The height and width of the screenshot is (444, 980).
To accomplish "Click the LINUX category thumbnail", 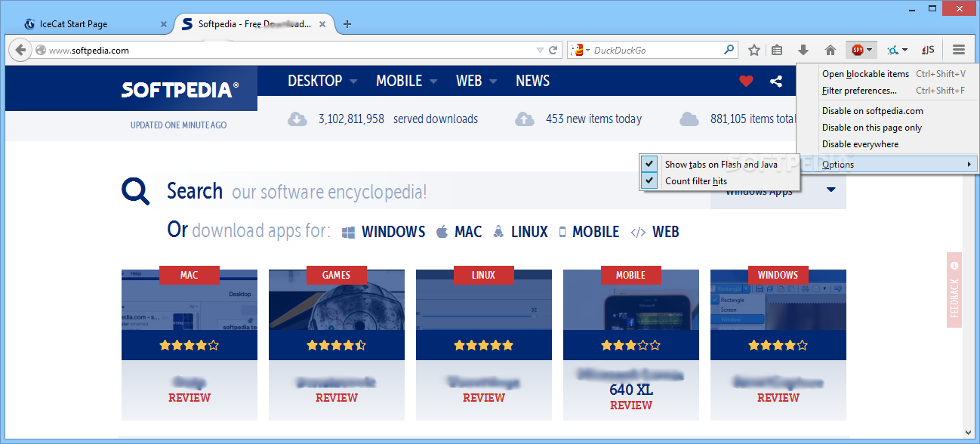I will click(x=484, y=301).
